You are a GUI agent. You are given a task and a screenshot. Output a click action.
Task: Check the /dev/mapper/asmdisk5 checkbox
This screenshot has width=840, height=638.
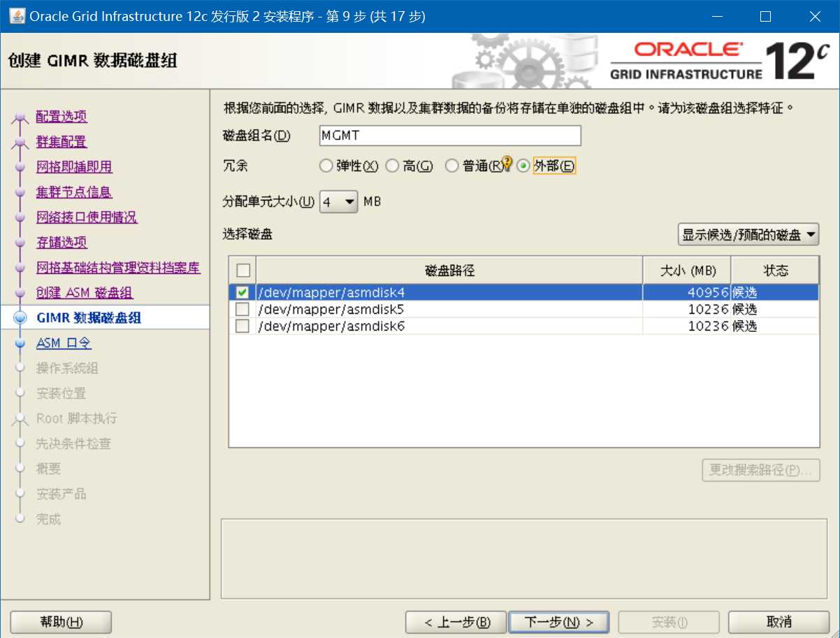coord(242,309)
